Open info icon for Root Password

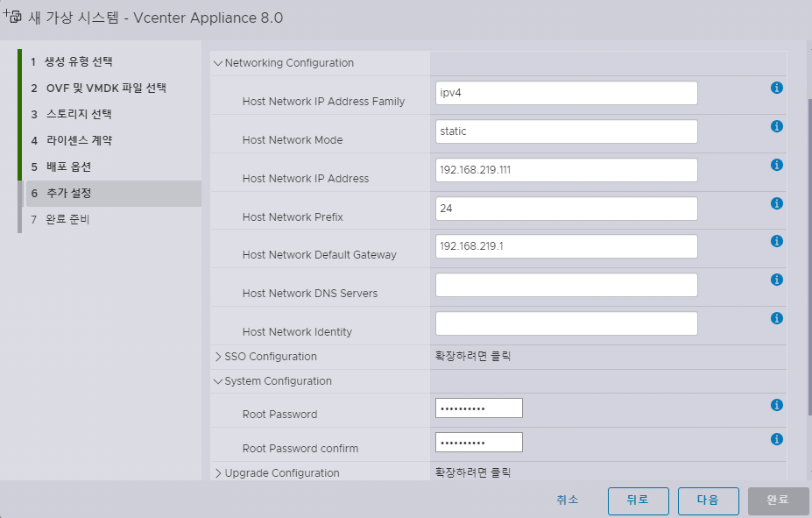(x=776, y=405)
